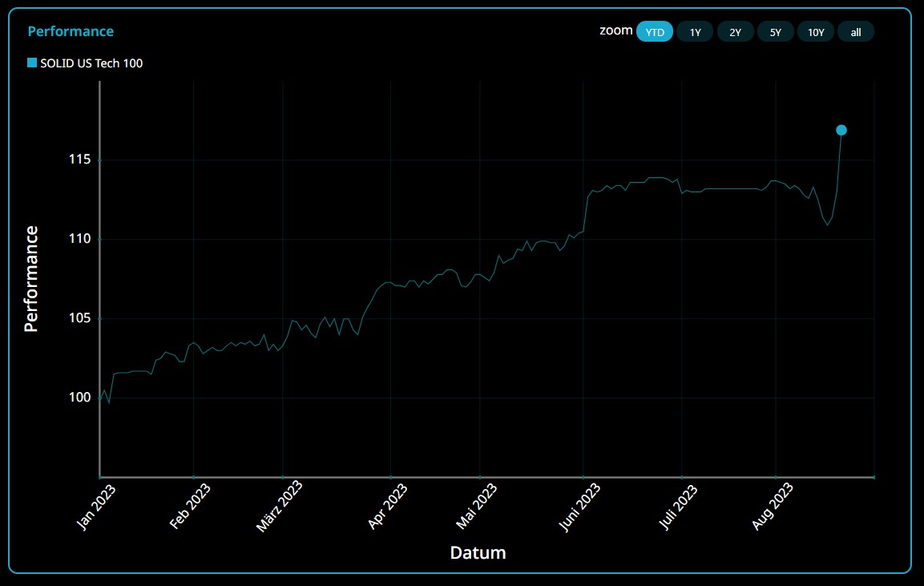Select the YTD zoom range
The width and height of the screenshot is (924, 586).
point(655,32)
